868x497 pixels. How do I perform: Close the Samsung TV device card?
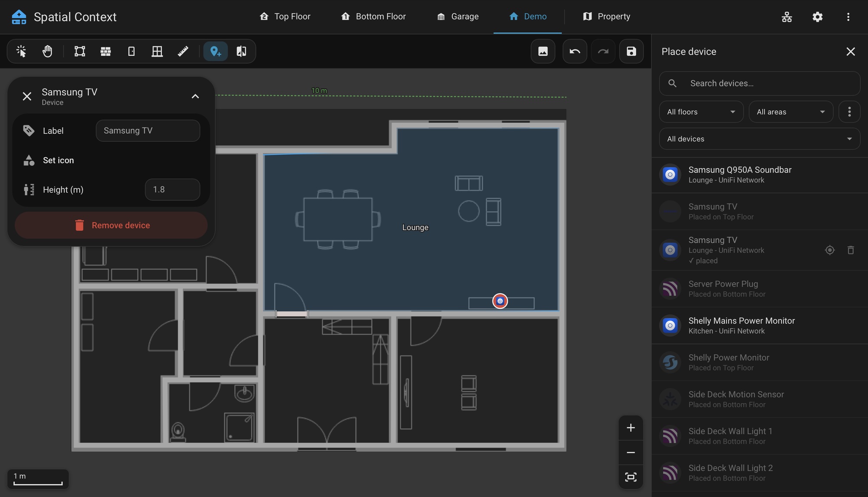[27, 96]
